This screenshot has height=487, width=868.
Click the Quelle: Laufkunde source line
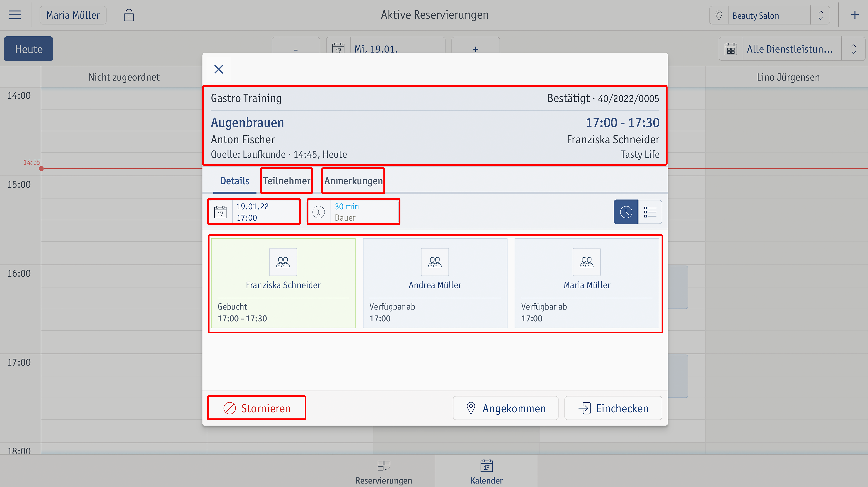pos(279,154)
